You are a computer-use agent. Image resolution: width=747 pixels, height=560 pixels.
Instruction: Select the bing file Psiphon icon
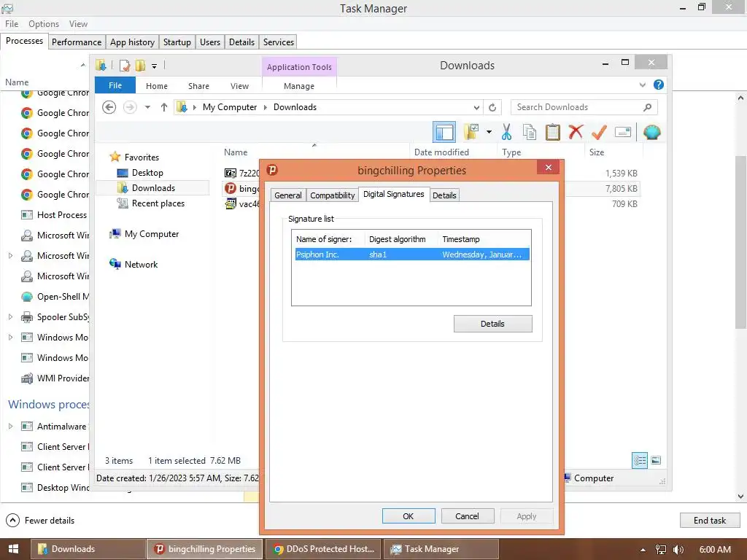tap(230, 188)
